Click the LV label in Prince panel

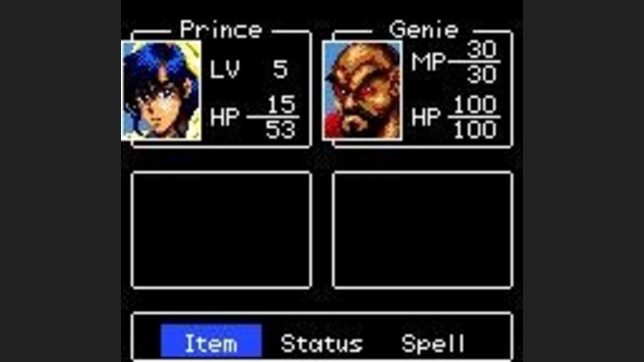[x=225, y=69]
